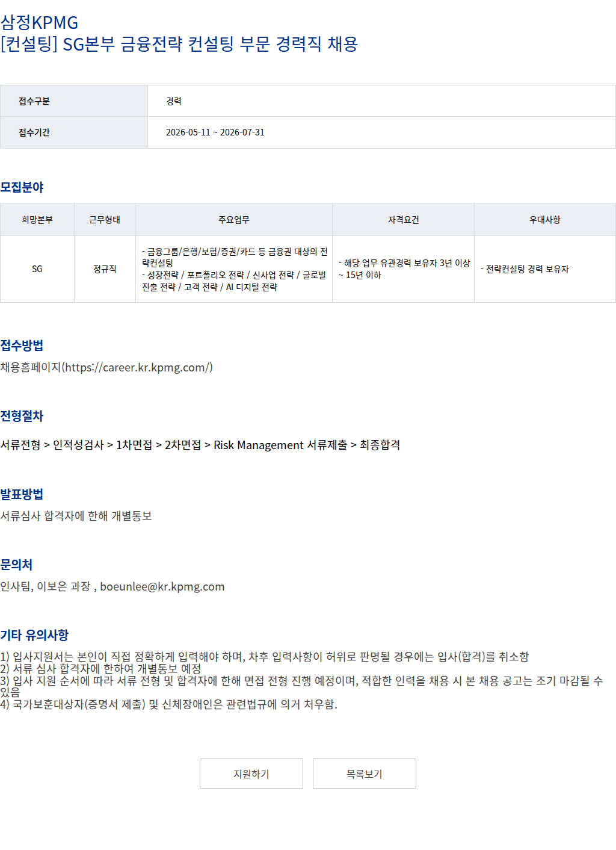Click the 금융그룹/은행/보험 duties description cell
616x850 pixels.
(x=234, y=269)
